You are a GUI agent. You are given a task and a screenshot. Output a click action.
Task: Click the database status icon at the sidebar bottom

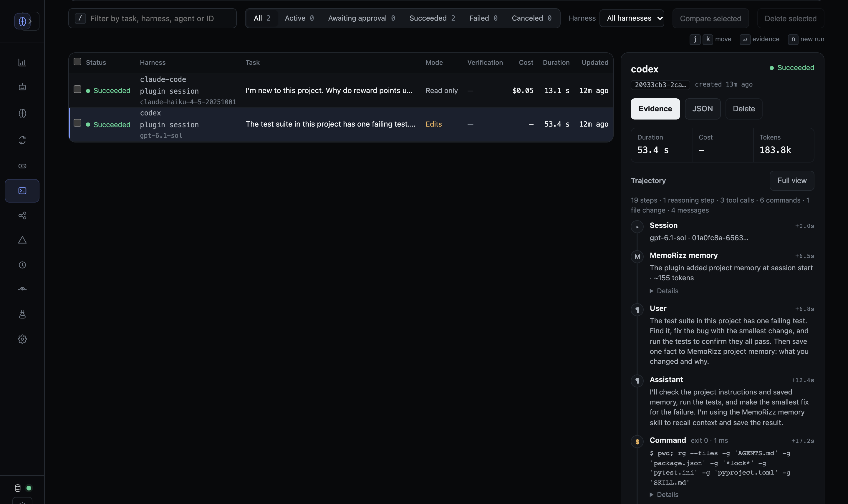click(18, 488)
